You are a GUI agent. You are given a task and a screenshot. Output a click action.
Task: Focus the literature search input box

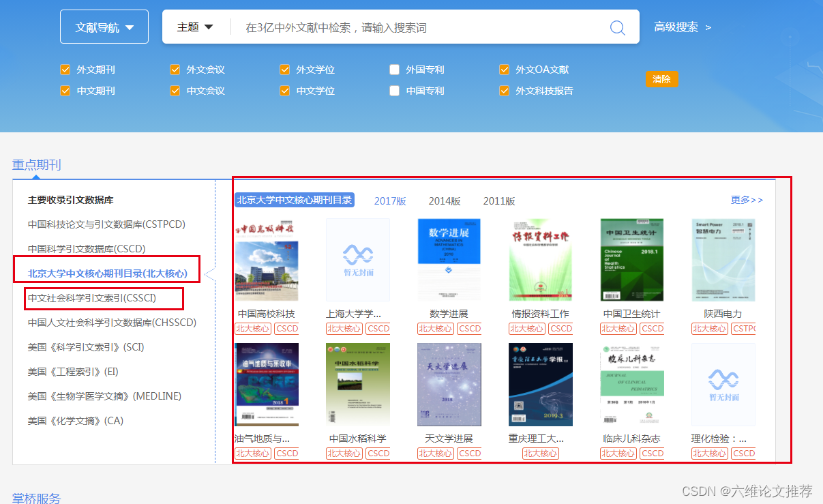[419, 27]
